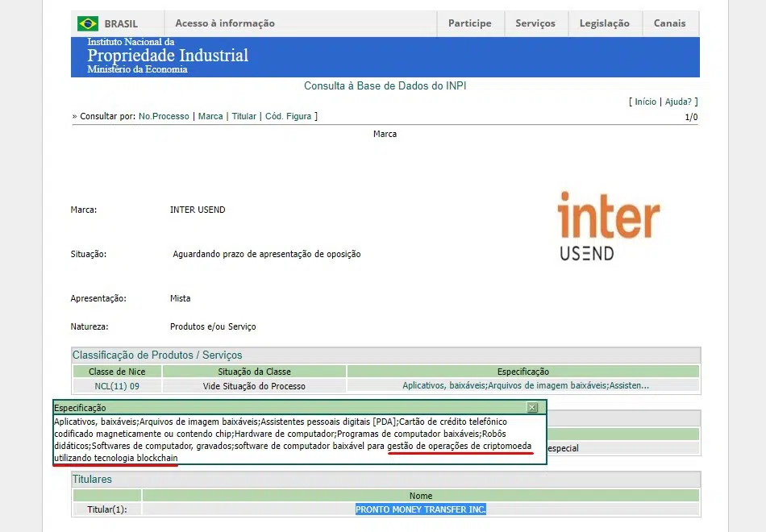Click the BRASIL label in top bar

coord(121,24)
